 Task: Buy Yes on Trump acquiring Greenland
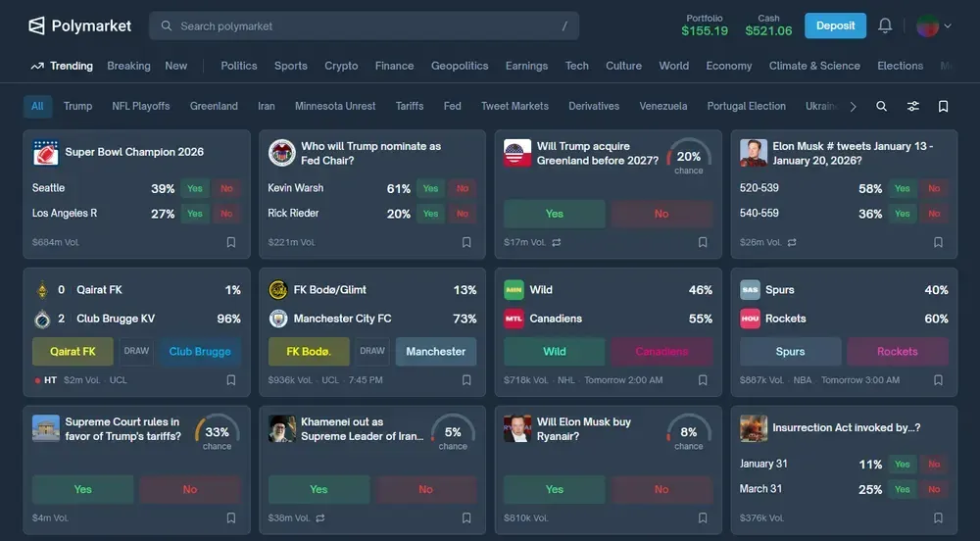pyautogui.click(x=555, y=214)
